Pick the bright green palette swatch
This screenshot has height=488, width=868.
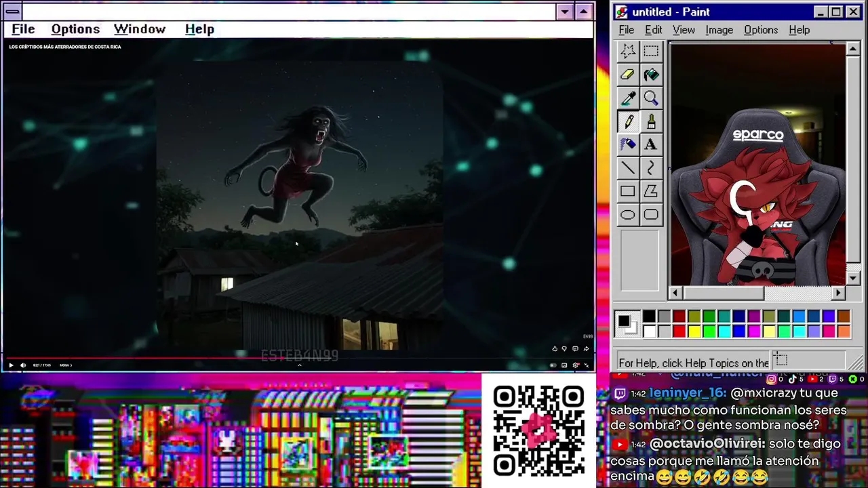[709, 331]
